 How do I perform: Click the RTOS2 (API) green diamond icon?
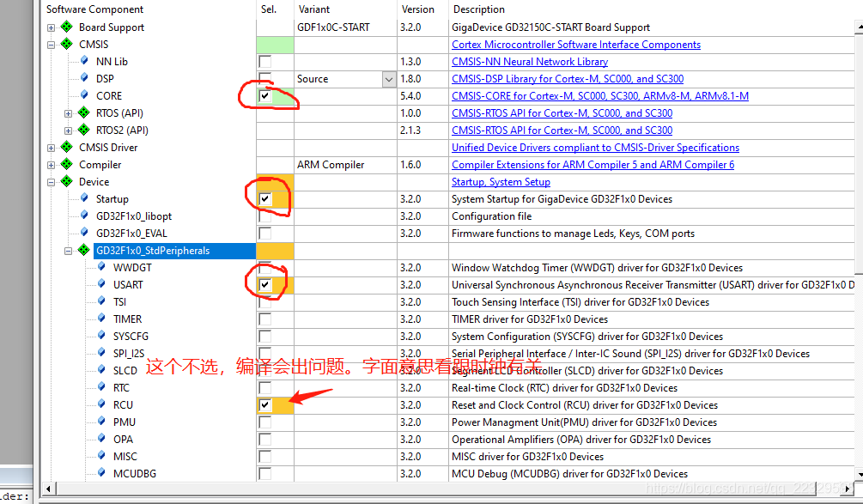(83, 130)
